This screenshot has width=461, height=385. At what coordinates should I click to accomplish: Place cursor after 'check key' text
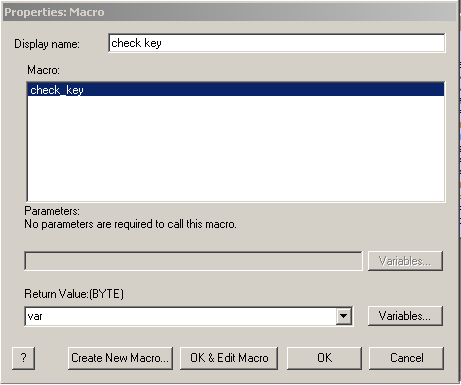point(163,43)
